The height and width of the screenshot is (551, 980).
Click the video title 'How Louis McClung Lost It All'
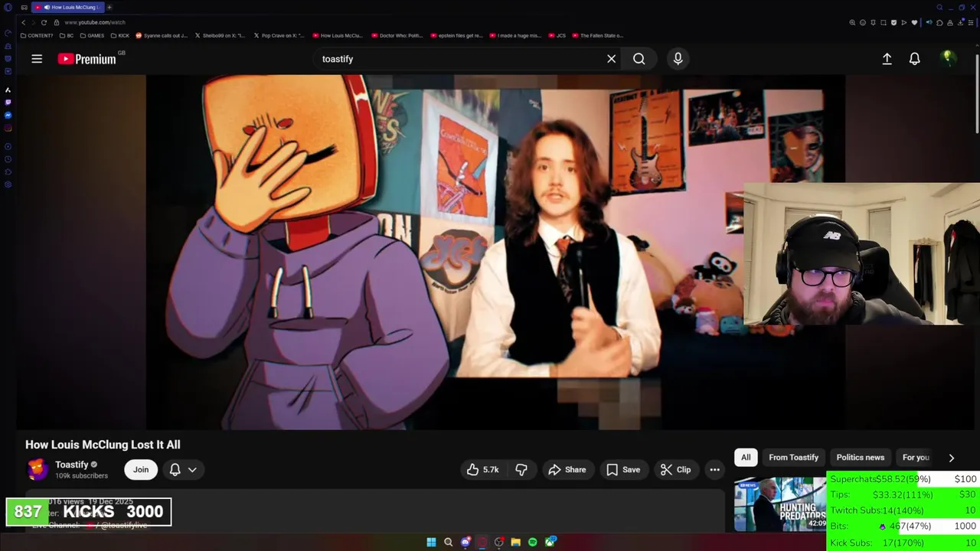point(103,445)
